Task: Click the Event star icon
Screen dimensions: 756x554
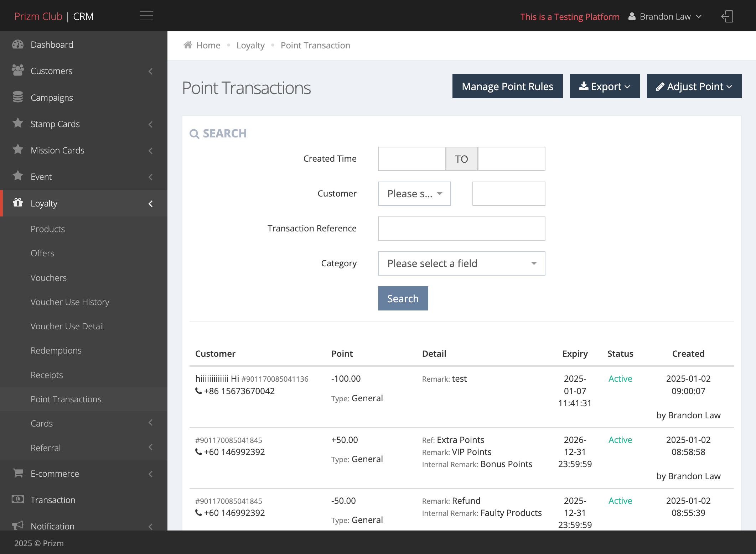Action: 18,176
